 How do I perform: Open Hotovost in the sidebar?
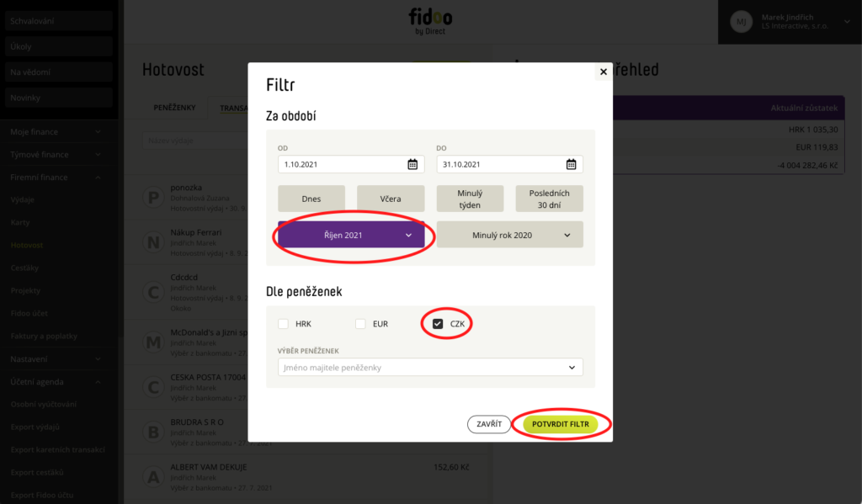point(27,245)
